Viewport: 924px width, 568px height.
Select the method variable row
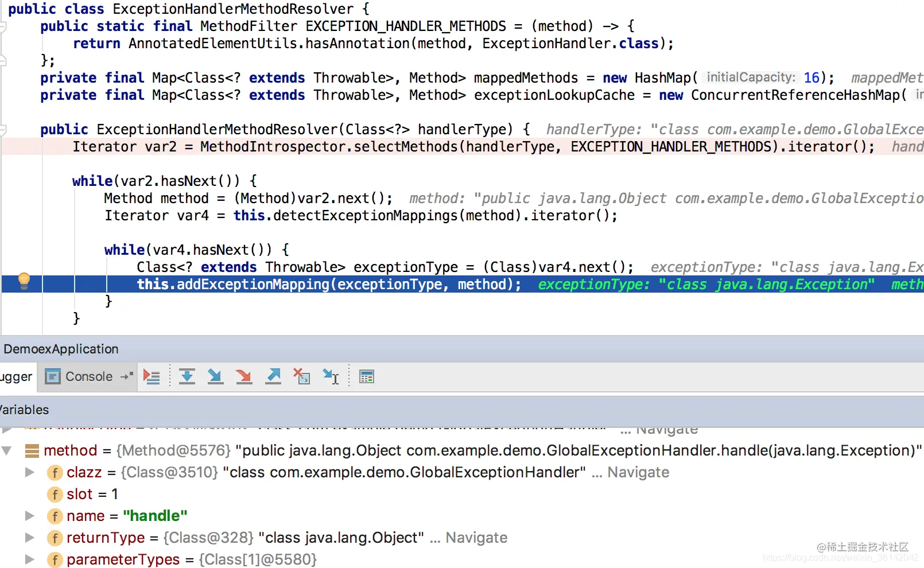coord(462,451)
